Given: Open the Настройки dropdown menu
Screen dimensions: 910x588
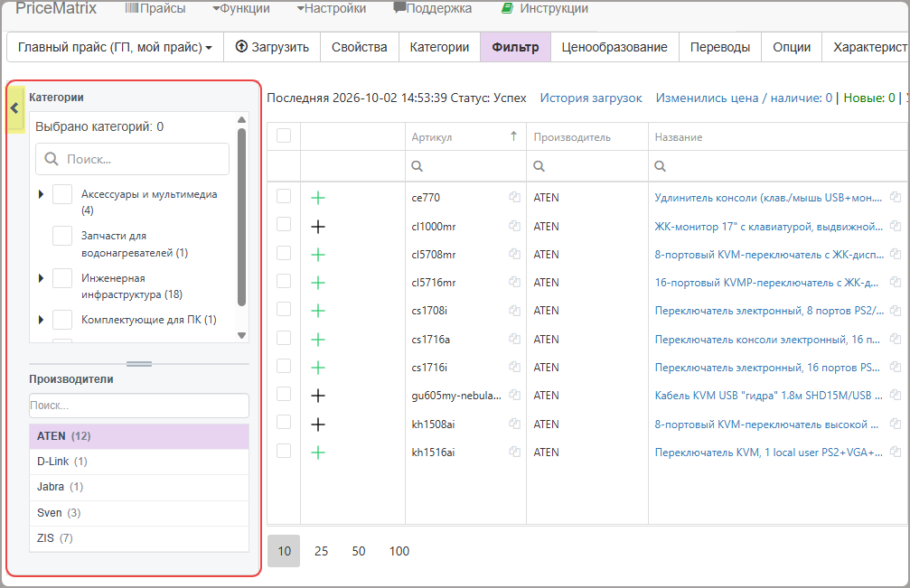Looking at the screenshot, I should 332,8.
